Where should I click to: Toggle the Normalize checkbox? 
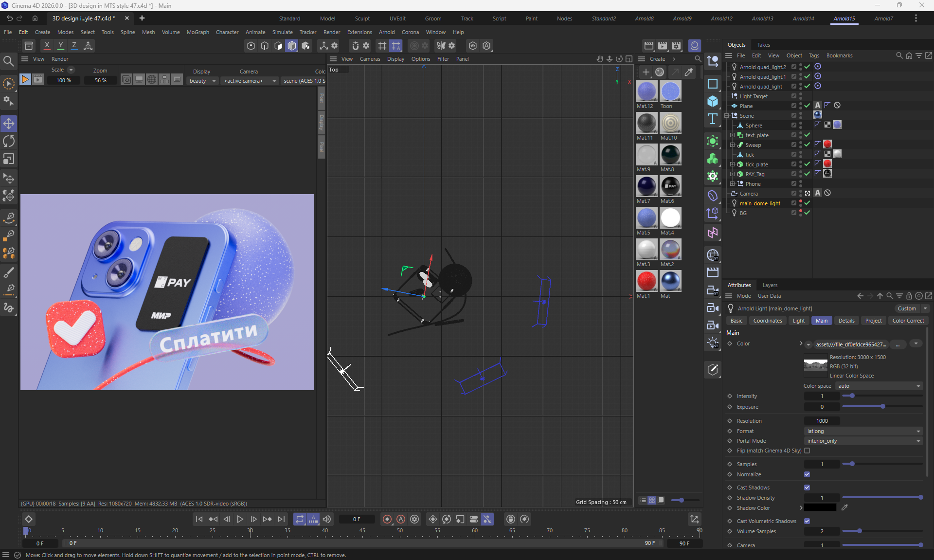[x=807, y=474]
